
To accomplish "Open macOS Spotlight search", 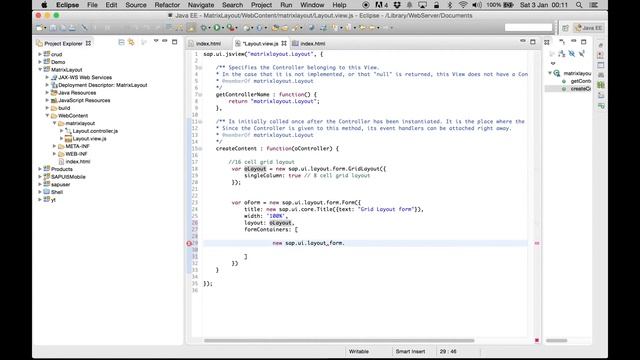I will pyautogui.click(x=579, y=5).
